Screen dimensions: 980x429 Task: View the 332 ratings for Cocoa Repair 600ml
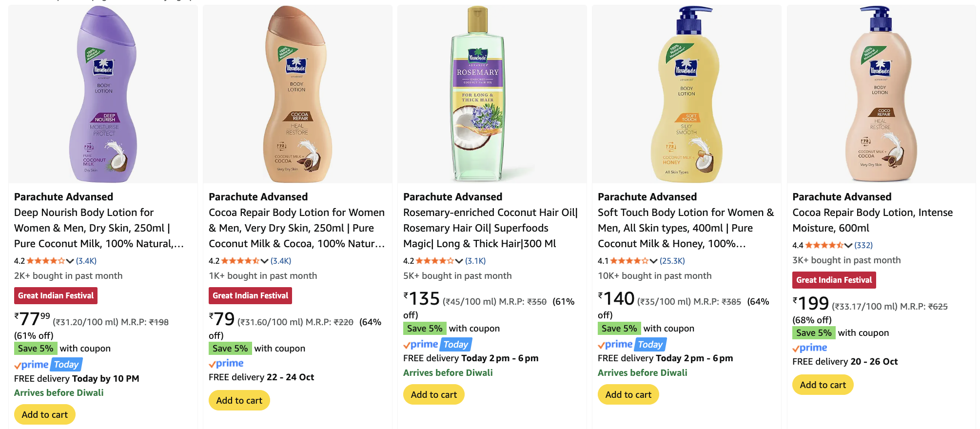click(x=863, y=245)
